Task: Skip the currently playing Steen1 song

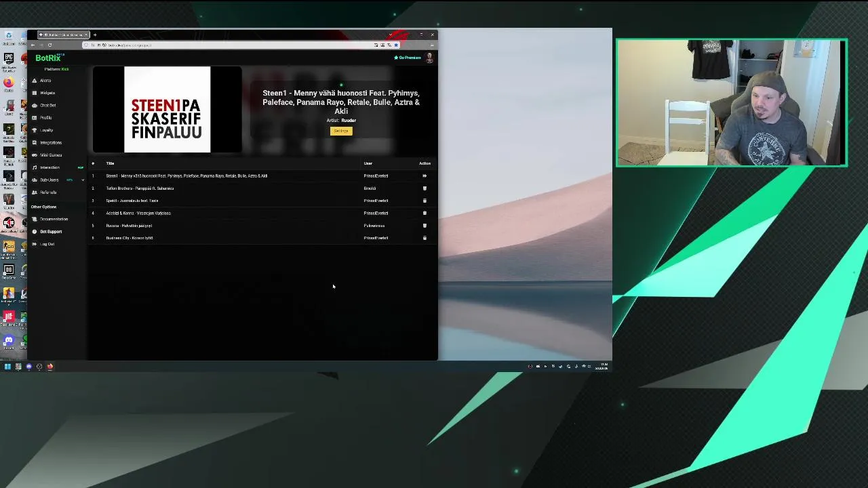Action: pyautogui.click(x=425, y=176)
